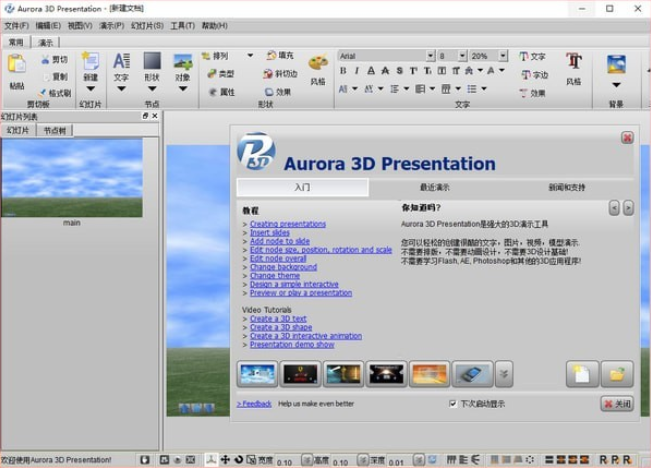Switch to the 最近演示 tab

click(x=435, y=187)
